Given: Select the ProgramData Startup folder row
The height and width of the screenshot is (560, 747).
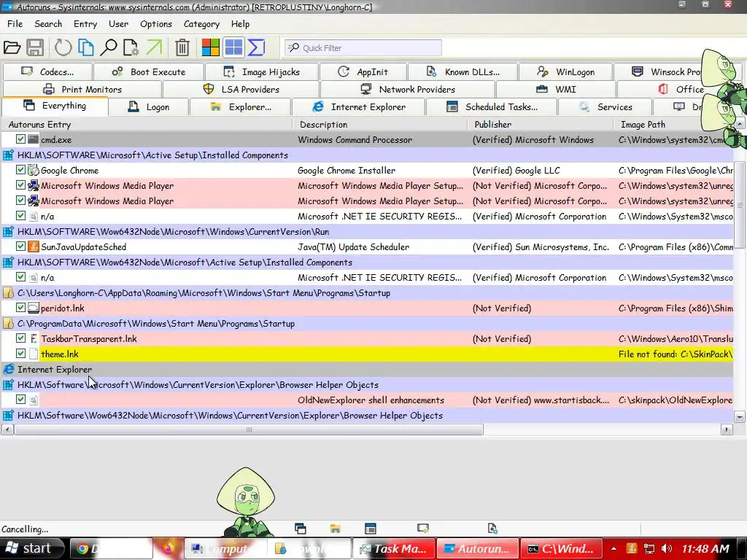Looking at the screenshot, I should point(367,323).
